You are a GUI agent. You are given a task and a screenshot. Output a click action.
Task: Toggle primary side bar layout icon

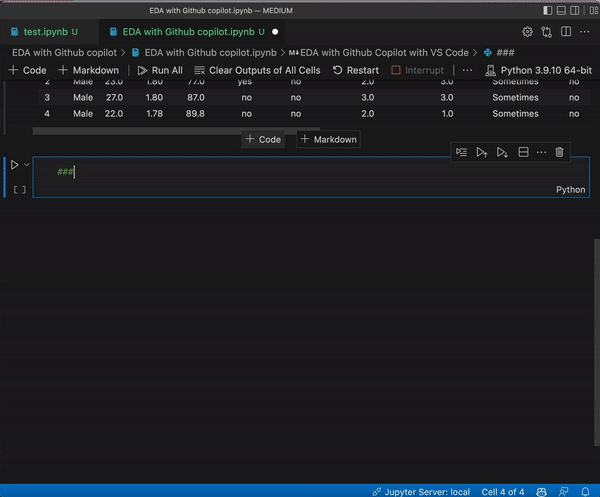(548, 10)
